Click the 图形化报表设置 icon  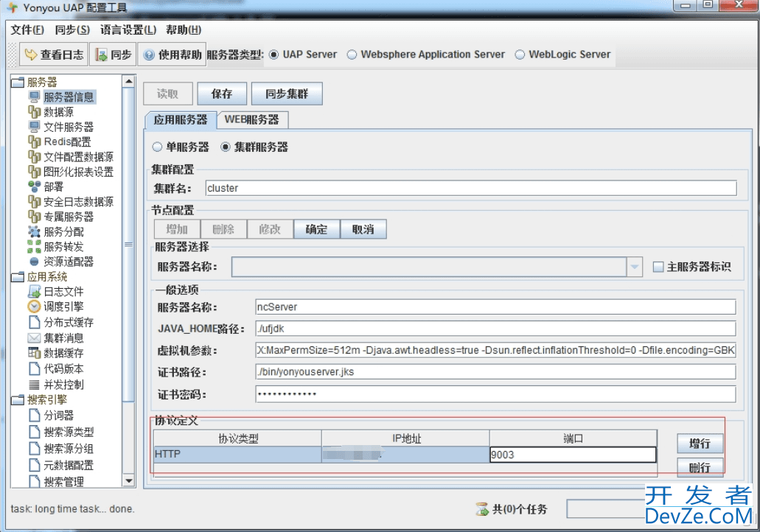click(35, 172)
